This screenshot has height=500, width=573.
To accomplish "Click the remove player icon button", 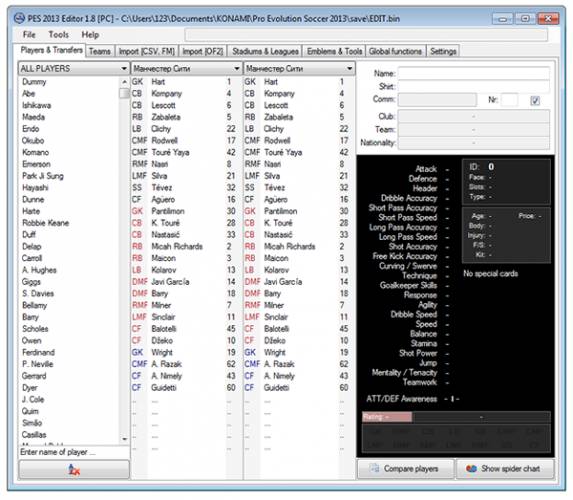I will [74, 469].
